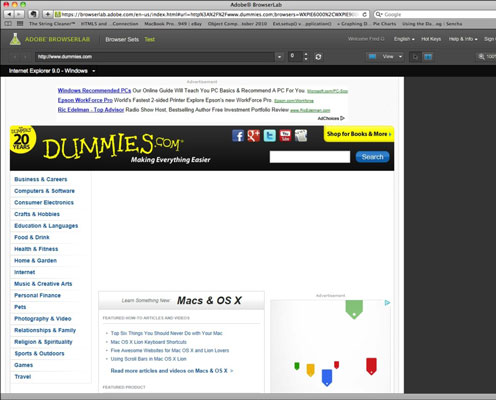This screenshot has width=496, height=400.
Task: Click the add bookmark plus button
Action: coord(48,14)
